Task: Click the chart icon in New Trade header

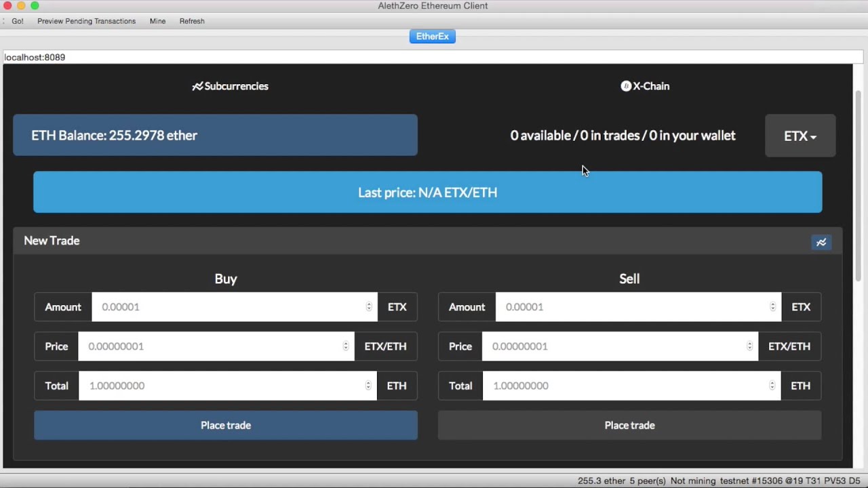Action: (821, 242)
